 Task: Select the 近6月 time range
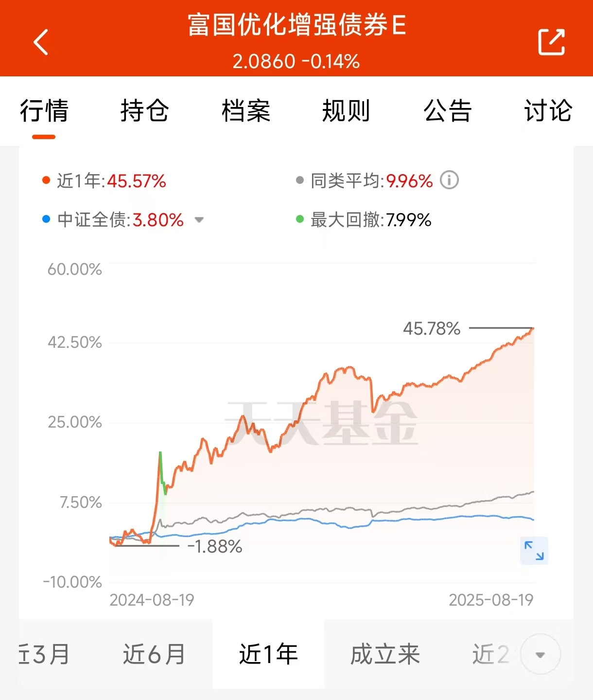(x=154, y=654)
